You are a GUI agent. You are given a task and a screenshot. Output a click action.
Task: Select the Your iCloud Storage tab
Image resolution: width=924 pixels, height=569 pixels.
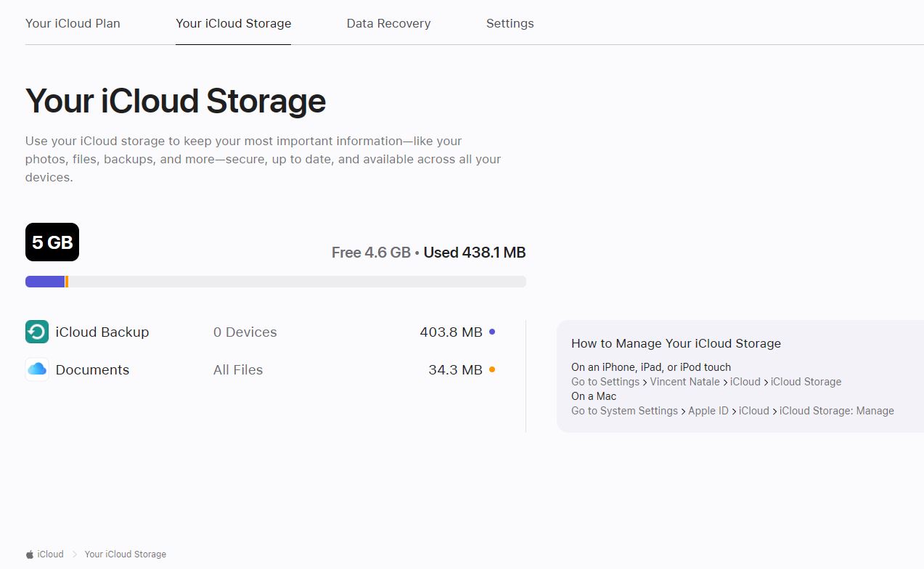233,23
